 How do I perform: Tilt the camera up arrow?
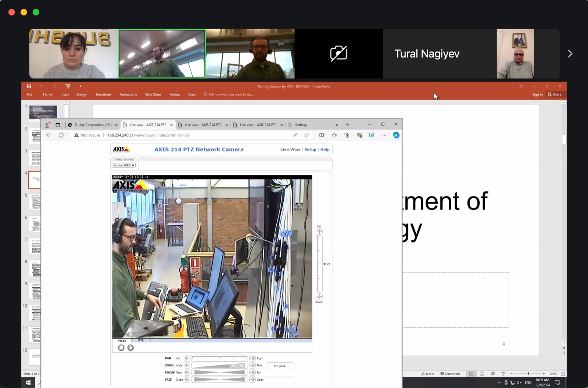click(319, 231)
